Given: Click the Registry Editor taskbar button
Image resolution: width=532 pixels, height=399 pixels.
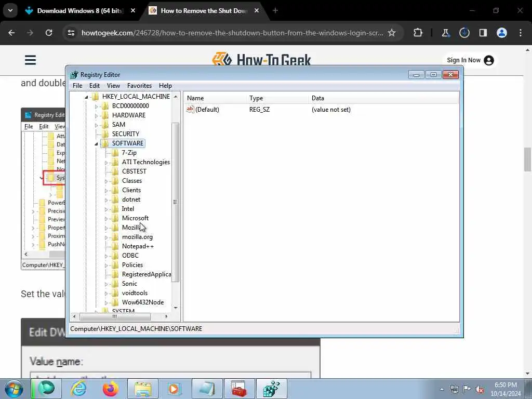Looking at the screenshot, I should point(272,389).
